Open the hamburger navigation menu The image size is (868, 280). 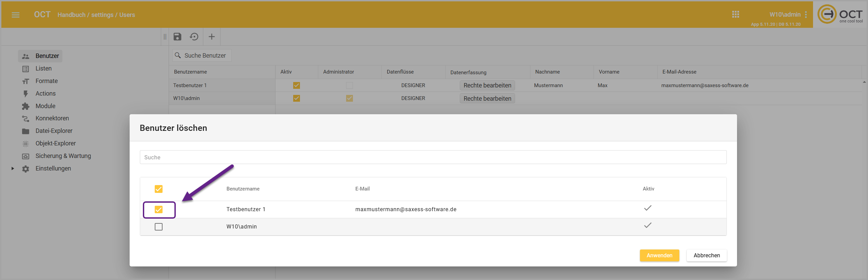(16, 15)
